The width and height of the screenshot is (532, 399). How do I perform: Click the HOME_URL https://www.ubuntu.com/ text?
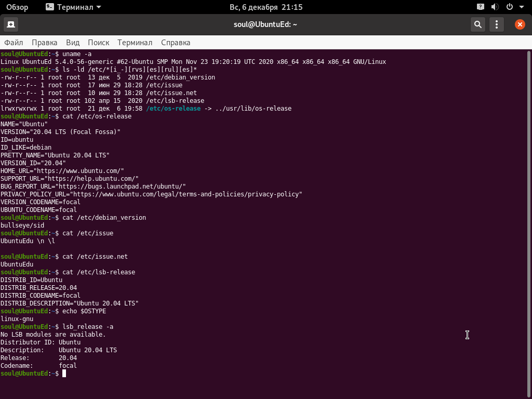62,170
